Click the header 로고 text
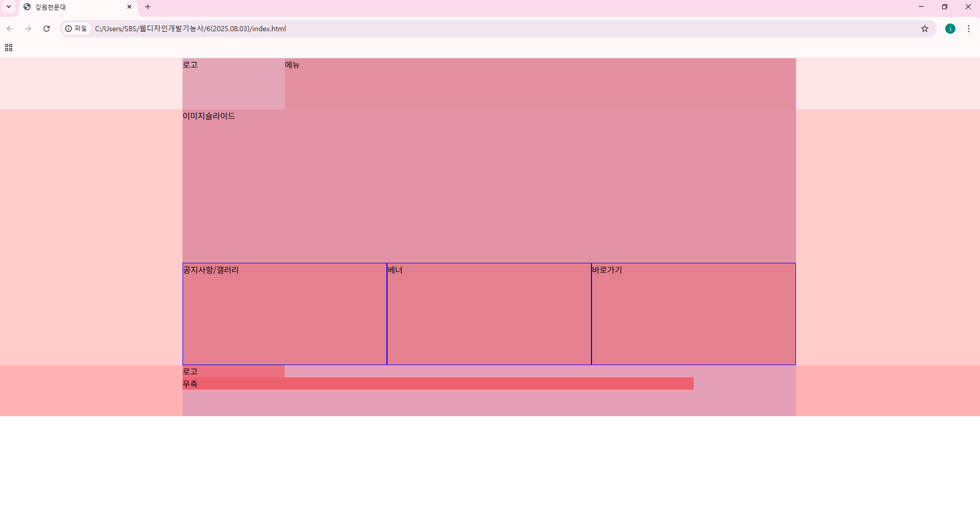 tap(190, 65)
